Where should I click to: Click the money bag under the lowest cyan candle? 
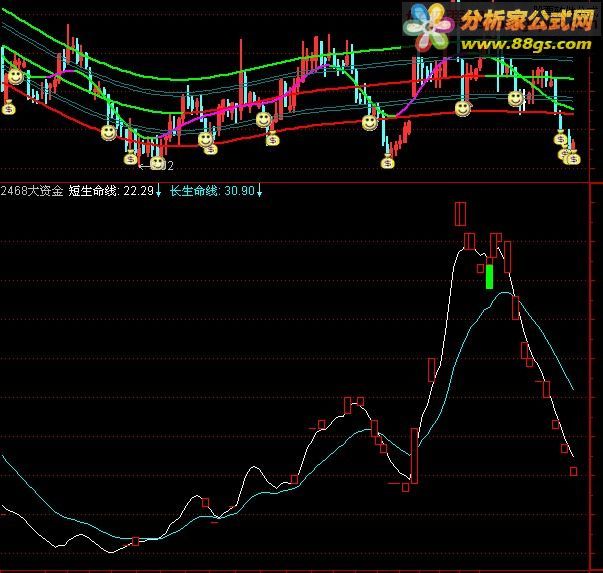(388, 162)
